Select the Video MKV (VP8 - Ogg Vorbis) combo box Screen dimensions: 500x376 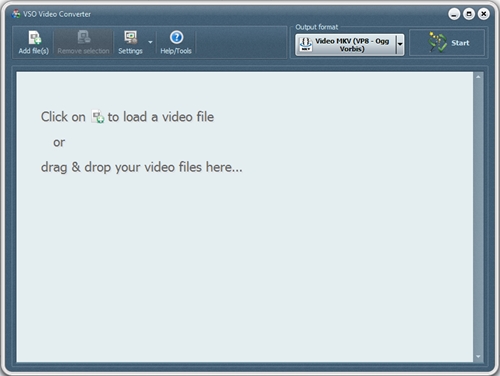click(350, 44)
